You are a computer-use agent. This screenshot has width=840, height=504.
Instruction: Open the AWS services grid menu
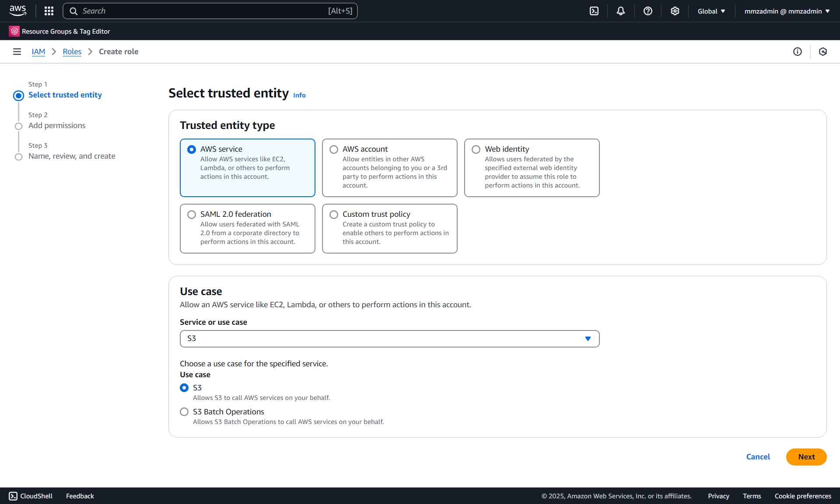coord(49,11)
